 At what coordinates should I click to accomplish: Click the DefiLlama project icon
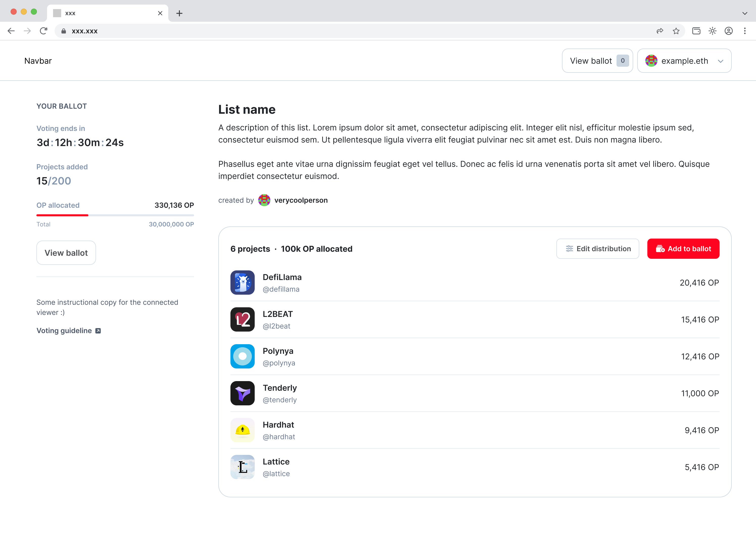click(242, 282)
